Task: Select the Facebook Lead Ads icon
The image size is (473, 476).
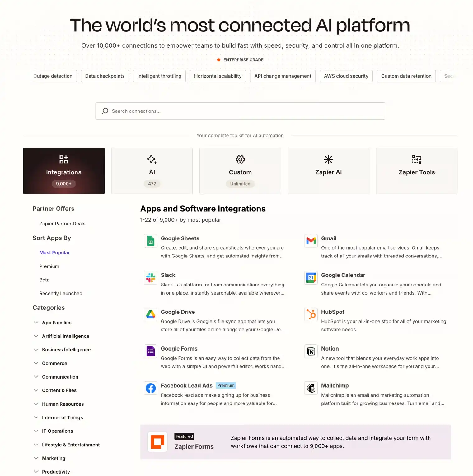Action: [151, 388]
